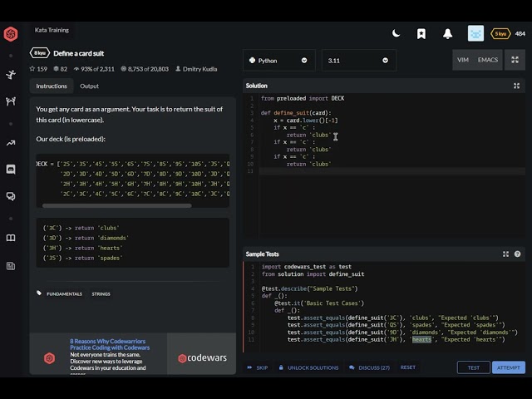Switch to the Output tab
This screenshot has height=399, width=532.
pyautogui.click(x=89, y=86)
